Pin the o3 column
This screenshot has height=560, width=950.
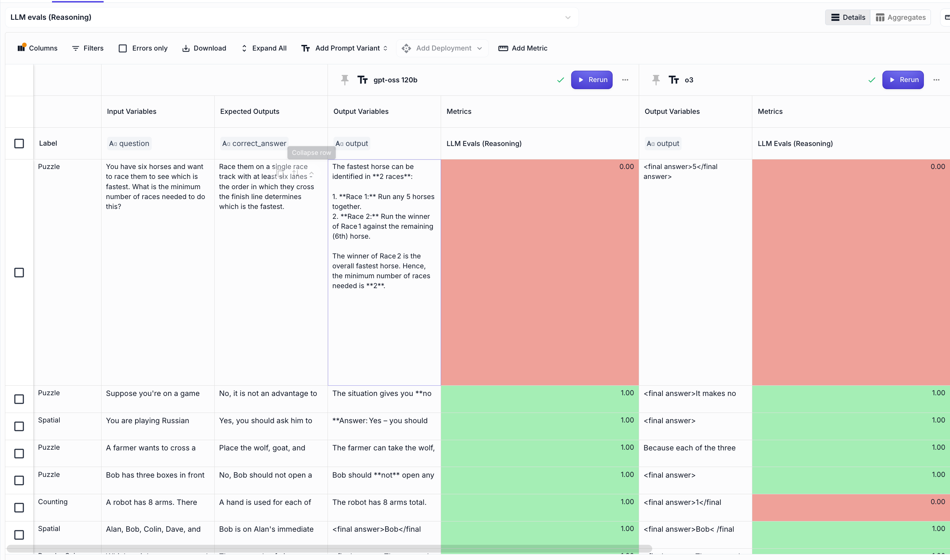coord(656,80)
